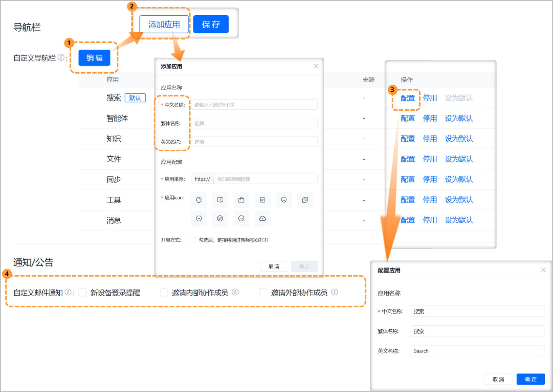The width and height of the screenshot is (553, 392).
Task: Click the info icon beside 自定义导航栏
Action: point(61,58)
